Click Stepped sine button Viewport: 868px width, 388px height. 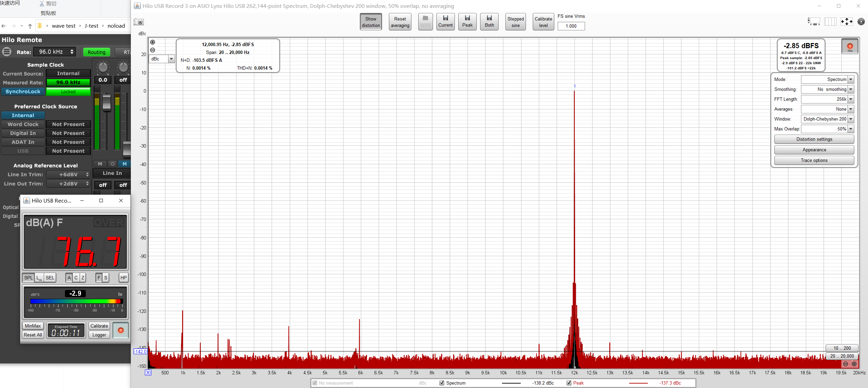(515, 22)
